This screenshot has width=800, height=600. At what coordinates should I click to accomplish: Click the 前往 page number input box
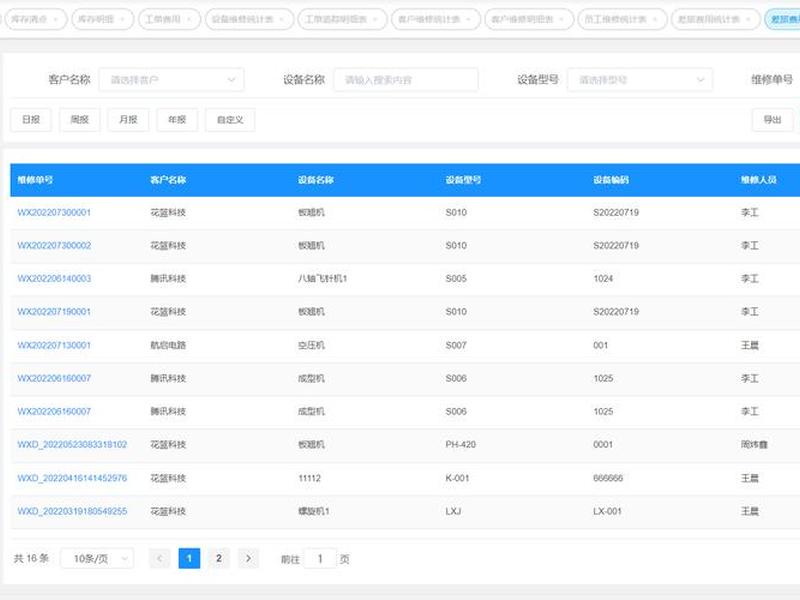point(320,559)
